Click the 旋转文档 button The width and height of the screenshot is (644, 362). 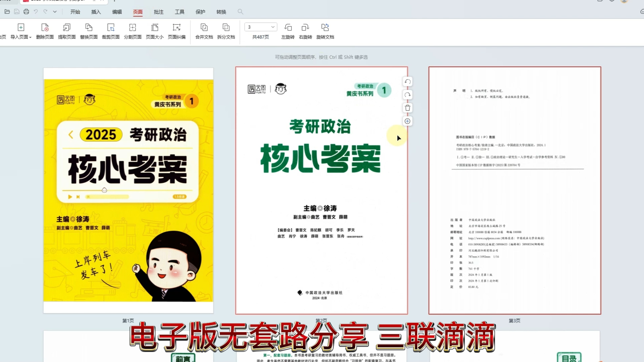325,32
